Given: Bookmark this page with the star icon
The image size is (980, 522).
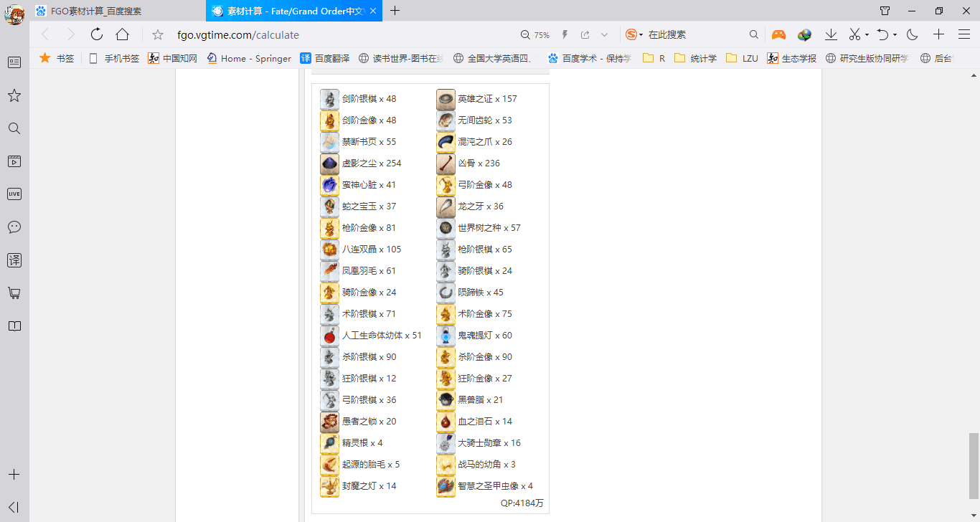Looking at the screenshot, I should click(x=158, y=34).
